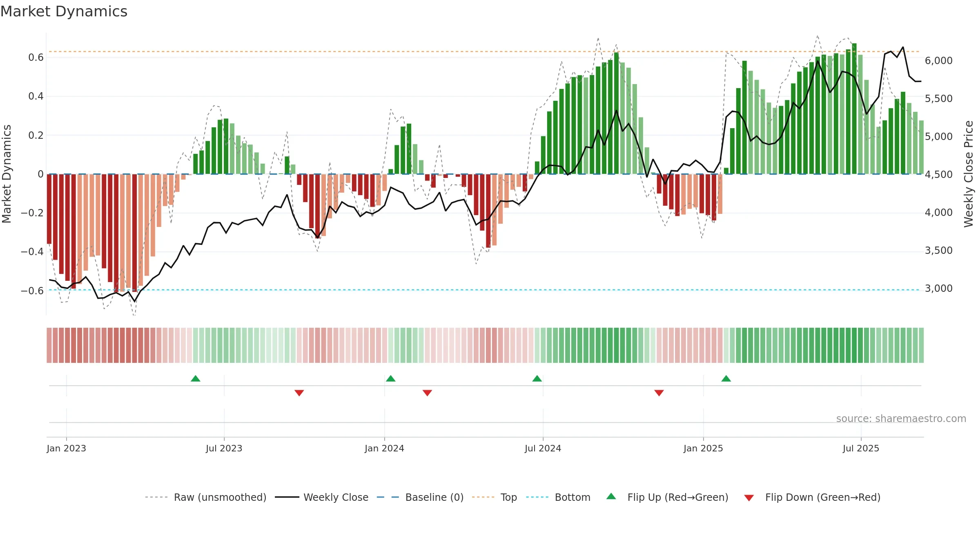Toggle the Bottom legend entry
Screen dimensions: 980x551
point(559,497)
